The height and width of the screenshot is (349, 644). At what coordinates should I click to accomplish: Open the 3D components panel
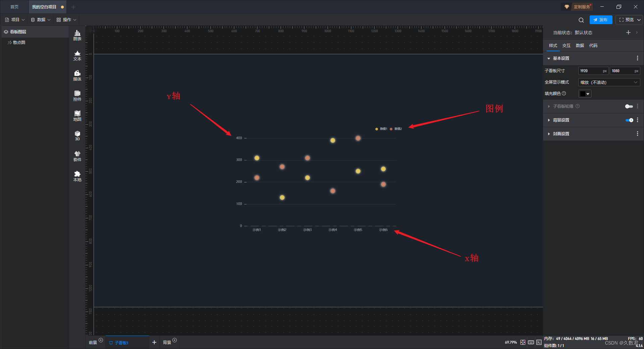pyautogui.click(x=77, y=136)
